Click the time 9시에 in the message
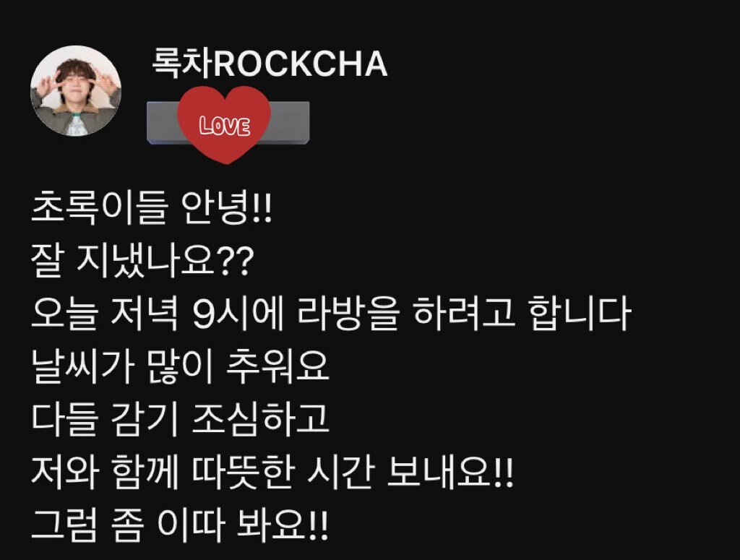Image resolution: width=740 pixels, height=560 pixels. click(238, 314)
